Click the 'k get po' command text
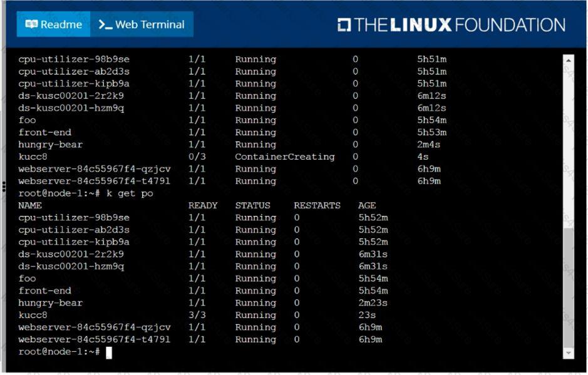The image size is (588, 375). pyautogui.click(x=129, y=193)
